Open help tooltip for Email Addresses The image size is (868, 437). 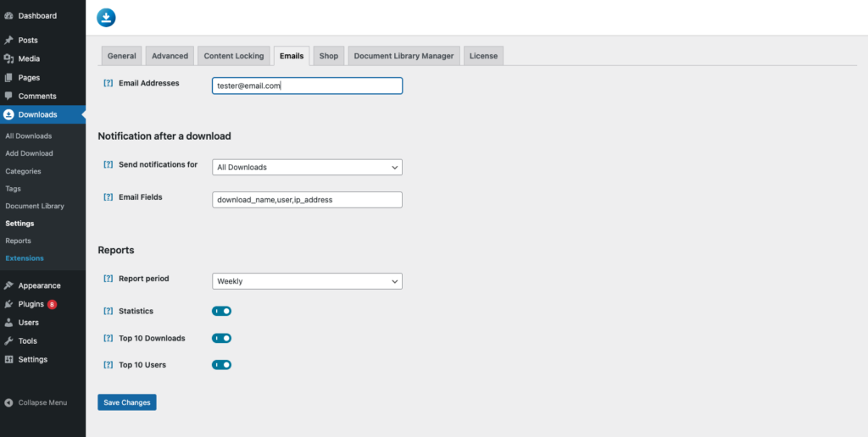[x=108, y=83]
